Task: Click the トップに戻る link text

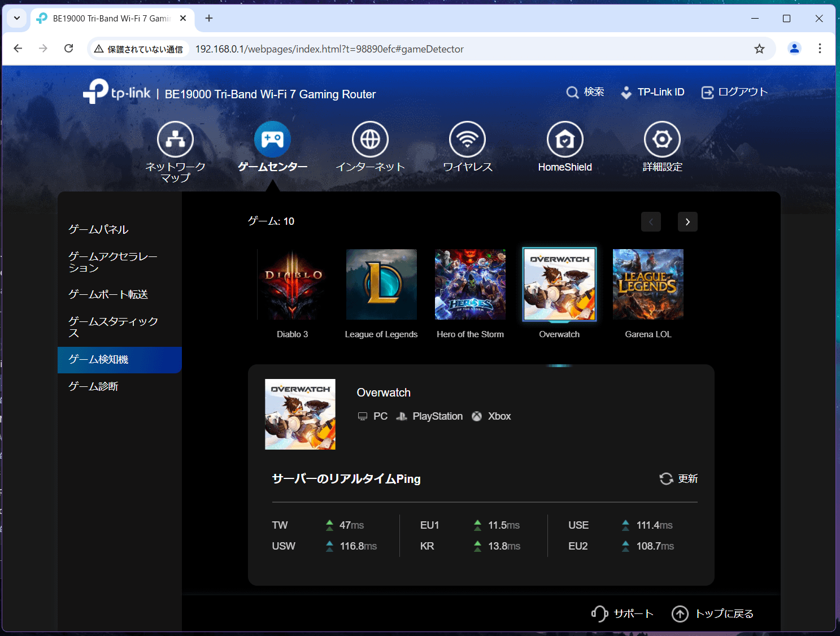Action: pyautogui.click(x=724, y=614)
